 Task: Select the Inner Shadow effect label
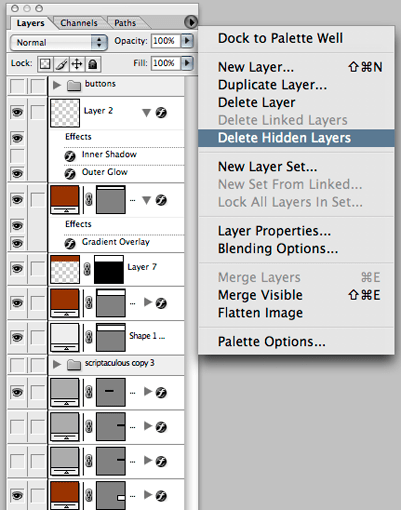tap(109, 154)
